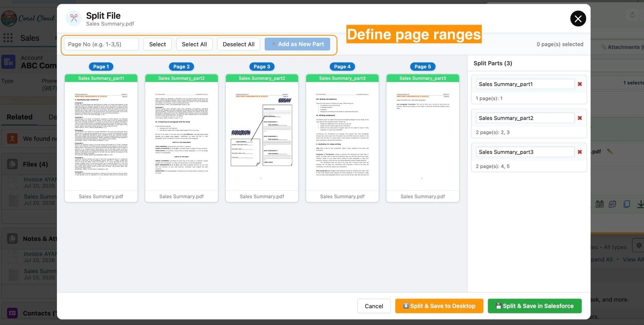Click the Page 4 badge label
This screenshot has height=325, width=644.
tap(342, 67)
